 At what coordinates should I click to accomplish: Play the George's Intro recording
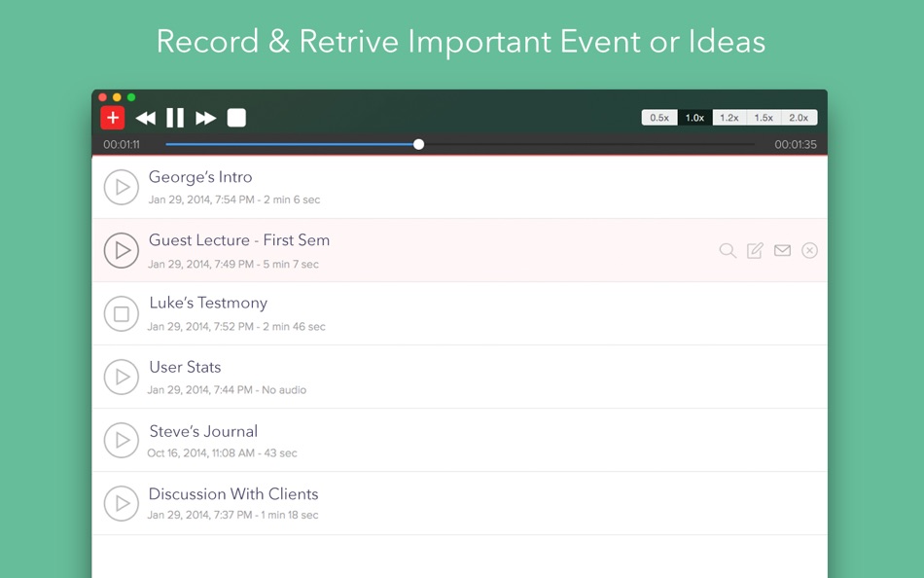[x=122, y=187]
